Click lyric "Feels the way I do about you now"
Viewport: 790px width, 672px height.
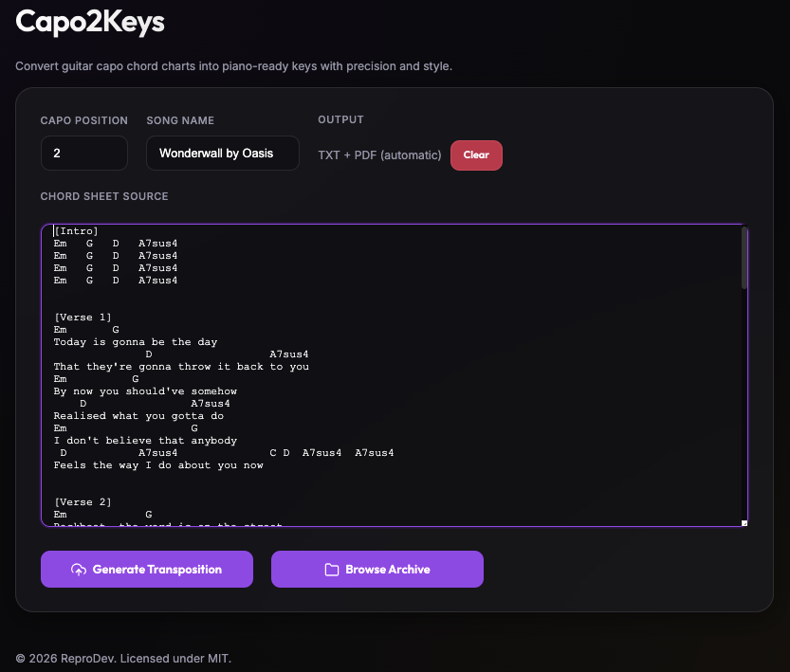[x=158, y=465]
